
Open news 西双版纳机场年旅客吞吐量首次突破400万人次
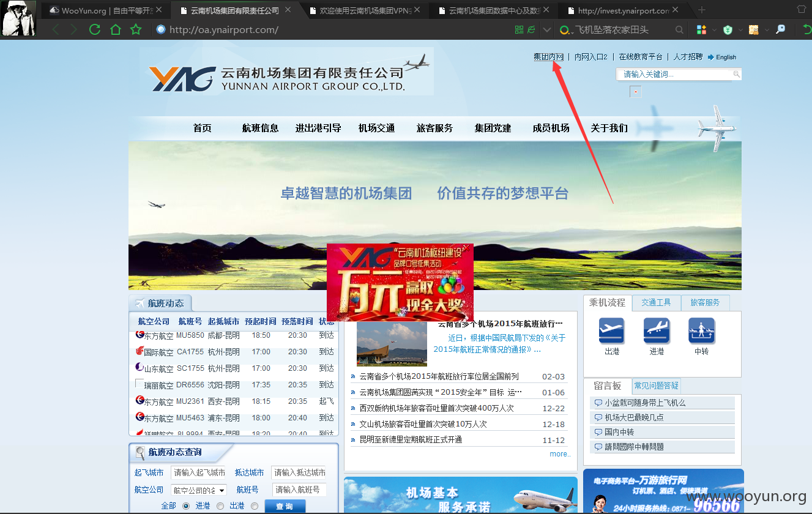click(x=436, y=408)
